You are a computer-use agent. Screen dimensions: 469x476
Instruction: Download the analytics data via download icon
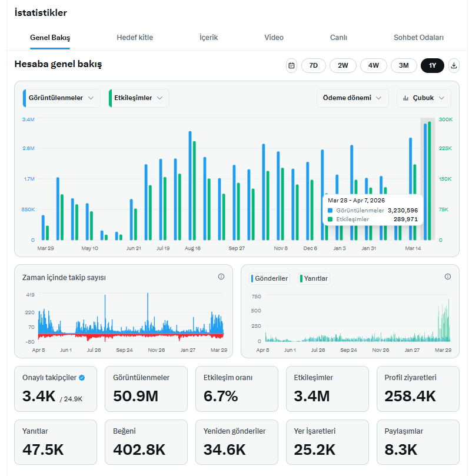coord(454,65)
